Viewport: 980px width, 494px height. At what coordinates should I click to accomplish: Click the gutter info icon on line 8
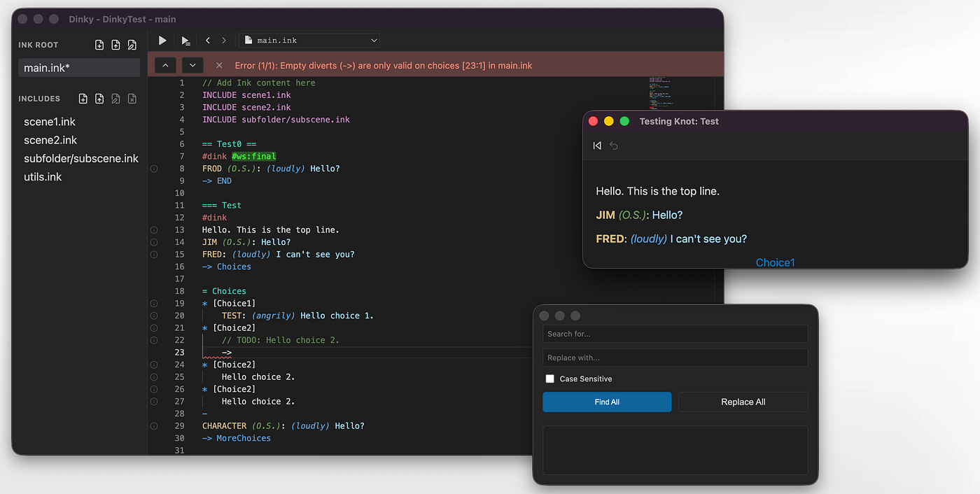[154, 169]
